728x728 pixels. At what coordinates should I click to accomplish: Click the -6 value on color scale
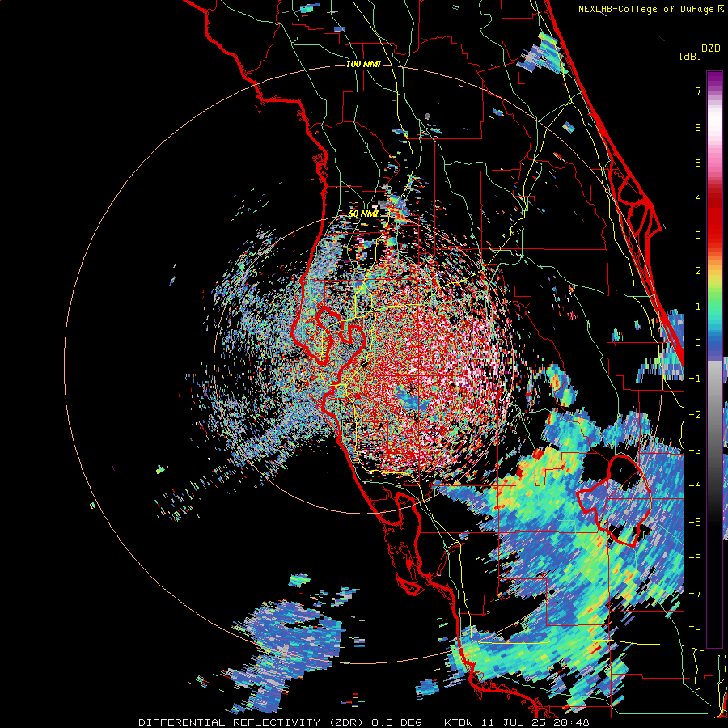pos(695,558)
